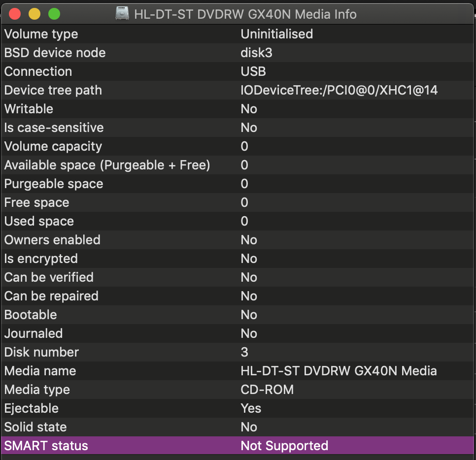Select the 'Owners enabled' label

52,240
